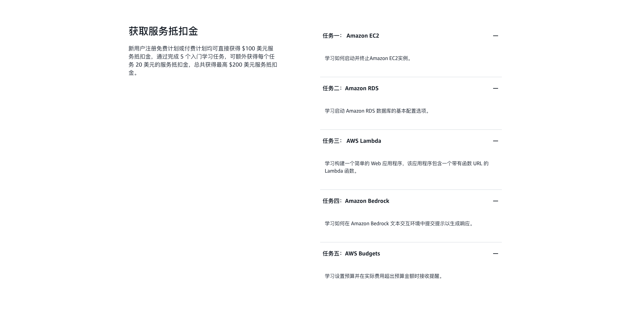644x318 pixels.
Task: Toggle the 任务二: Amazon RDS header
Action: click(350, 88)
